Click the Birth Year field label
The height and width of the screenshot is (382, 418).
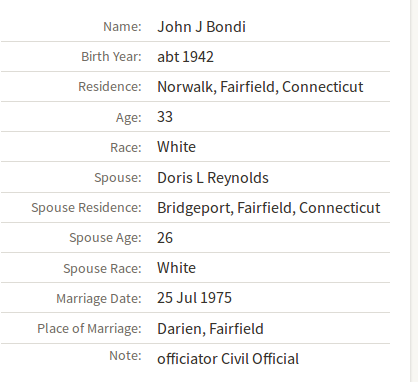tap(111, 57)
